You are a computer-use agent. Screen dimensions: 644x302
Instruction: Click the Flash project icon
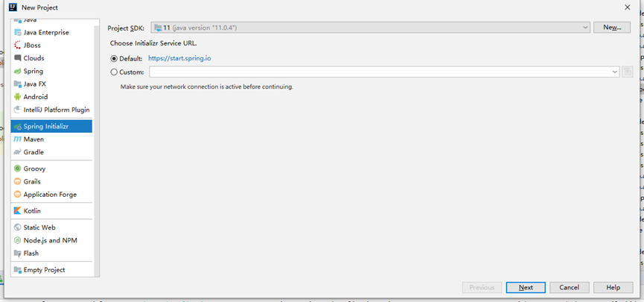[17, 253]
